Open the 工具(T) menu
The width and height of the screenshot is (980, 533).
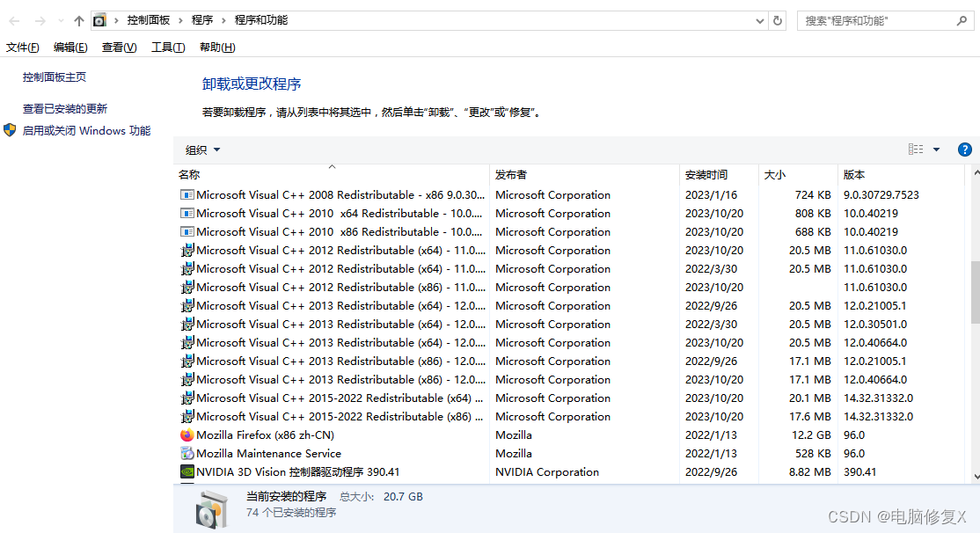tap(168, 47)
